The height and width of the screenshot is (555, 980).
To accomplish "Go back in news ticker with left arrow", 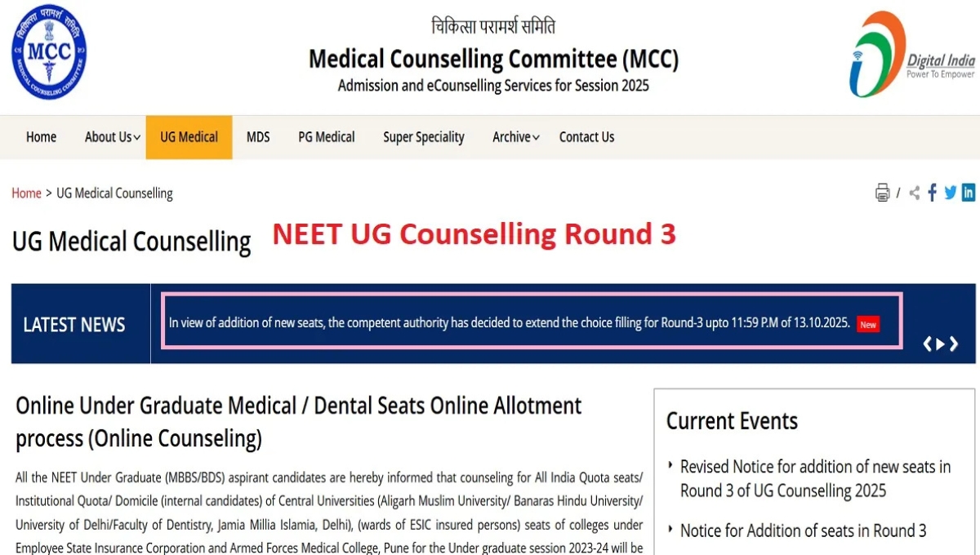I will point(928,344).
